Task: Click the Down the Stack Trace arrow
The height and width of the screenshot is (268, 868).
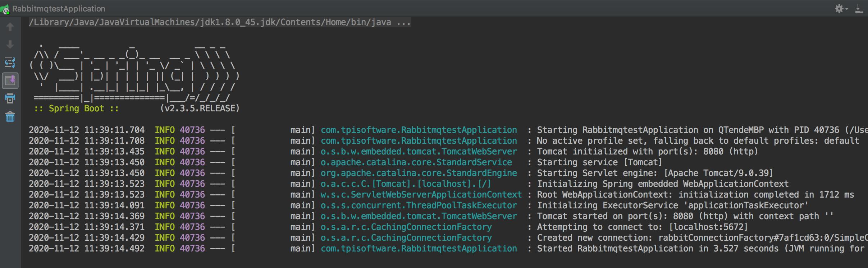Action: point(10,45)
